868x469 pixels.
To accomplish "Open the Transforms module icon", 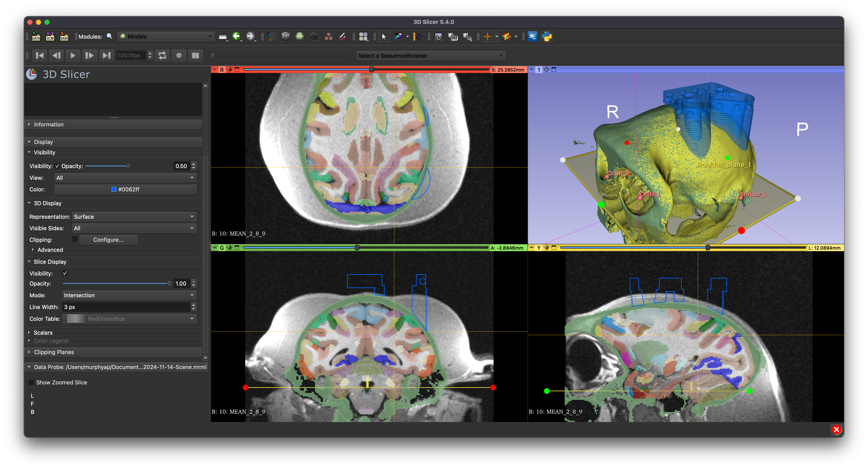I will click(314, 36).
